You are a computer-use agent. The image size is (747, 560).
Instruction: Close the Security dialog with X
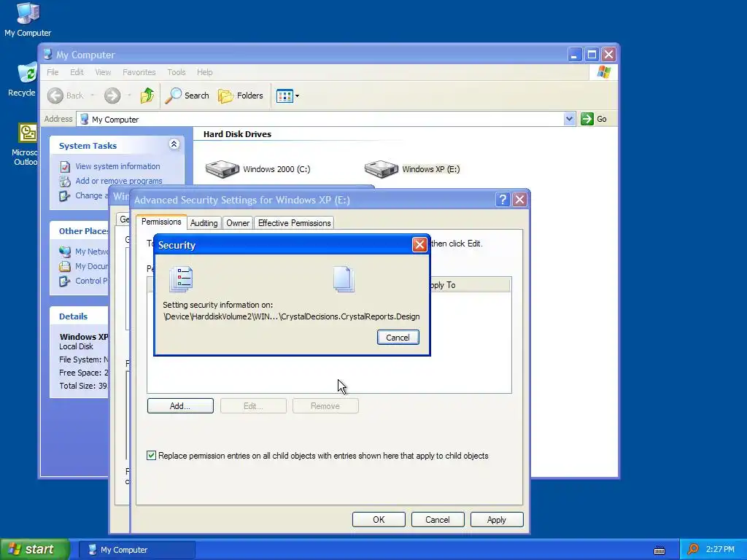tap(419, 245)
